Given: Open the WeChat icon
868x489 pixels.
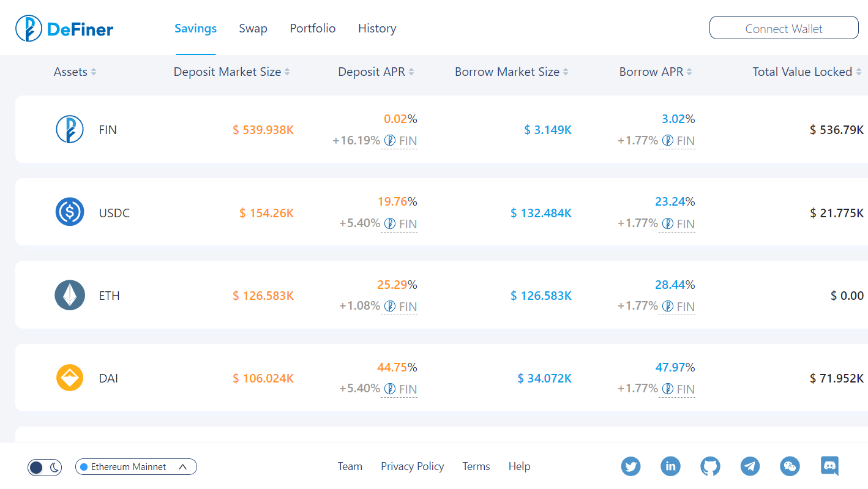Looking at the screenshot, I should pyautogui.click(x=790, y=466).
